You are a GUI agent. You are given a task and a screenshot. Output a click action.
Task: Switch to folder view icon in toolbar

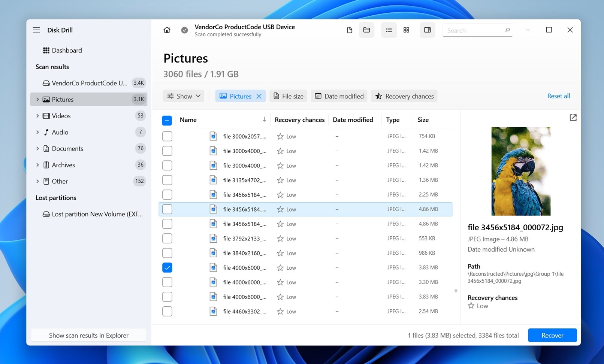[366, 30]
